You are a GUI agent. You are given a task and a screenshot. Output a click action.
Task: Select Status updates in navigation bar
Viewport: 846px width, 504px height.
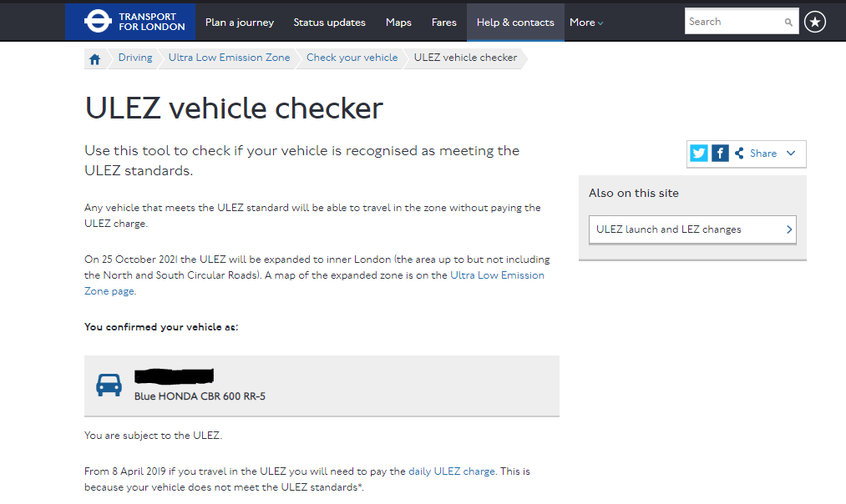[x=329, y=23]
